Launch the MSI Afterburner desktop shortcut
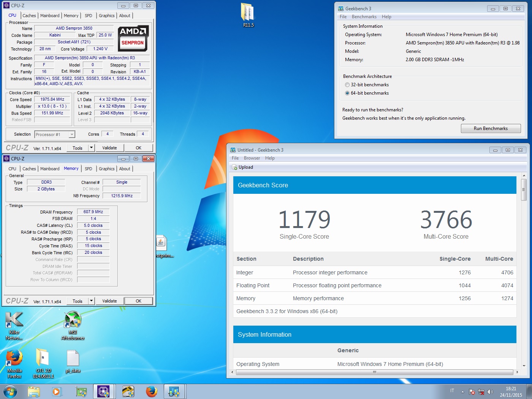 (73, 326)
